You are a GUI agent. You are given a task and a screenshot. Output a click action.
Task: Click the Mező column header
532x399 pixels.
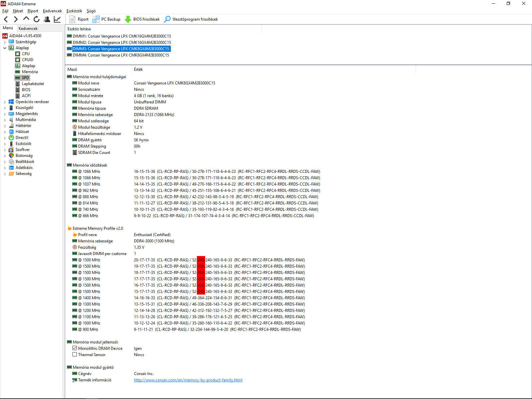[99, 69]
